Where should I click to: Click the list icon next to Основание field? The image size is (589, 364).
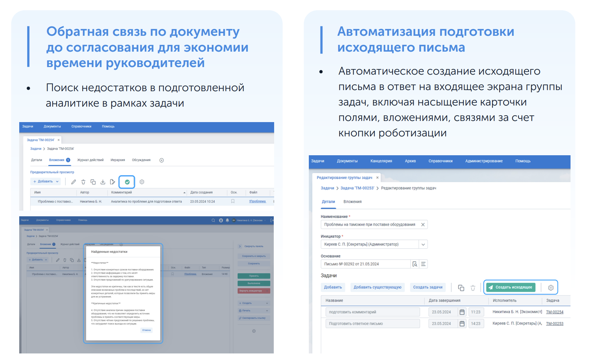(x=423, y=264)
